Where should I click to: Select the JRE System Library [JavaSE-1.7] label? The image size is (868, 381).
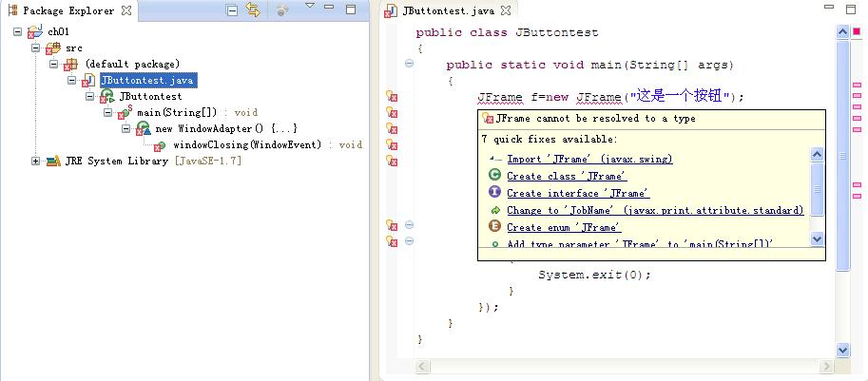[153, 162]
